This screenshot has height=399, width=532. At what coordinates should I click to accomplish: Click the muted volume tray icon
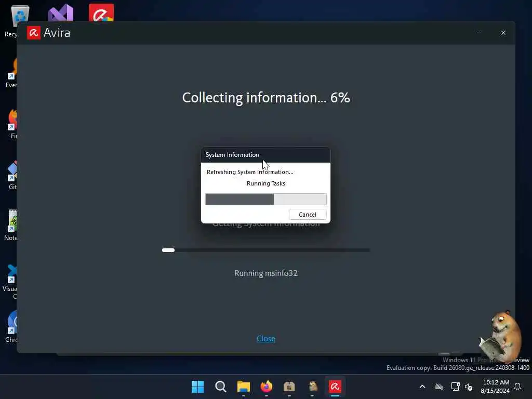coord(469,387)
